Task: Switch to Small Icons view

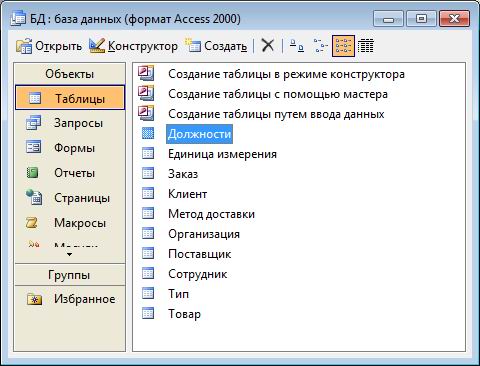Action: [320, 46]
